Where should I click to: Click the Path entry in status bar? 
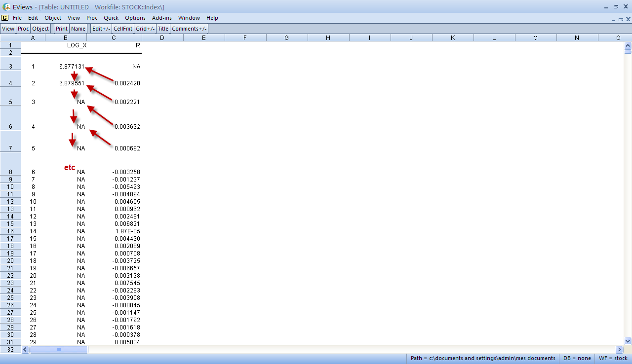click(483, 359)
